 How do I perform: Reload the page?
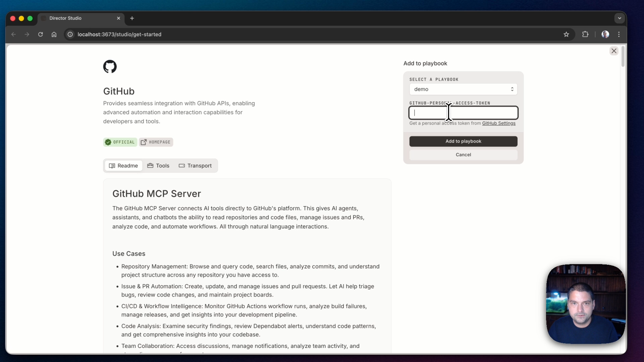[40, 34]
